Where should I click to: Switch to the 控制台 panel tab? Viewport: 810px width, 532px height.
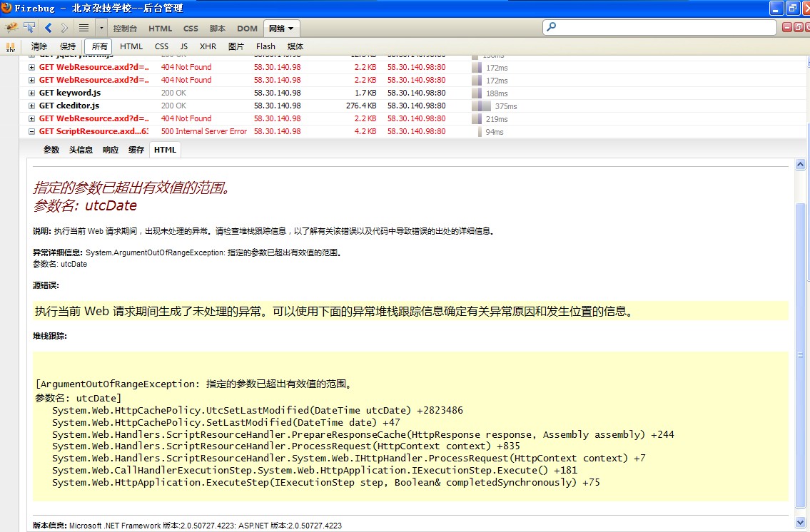click(125, 29)
